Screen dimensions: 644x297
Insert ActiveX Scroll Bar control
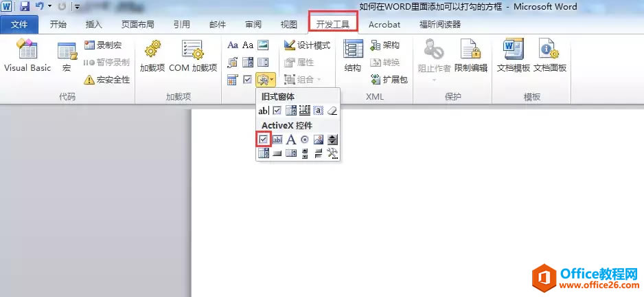click(305, 153)
